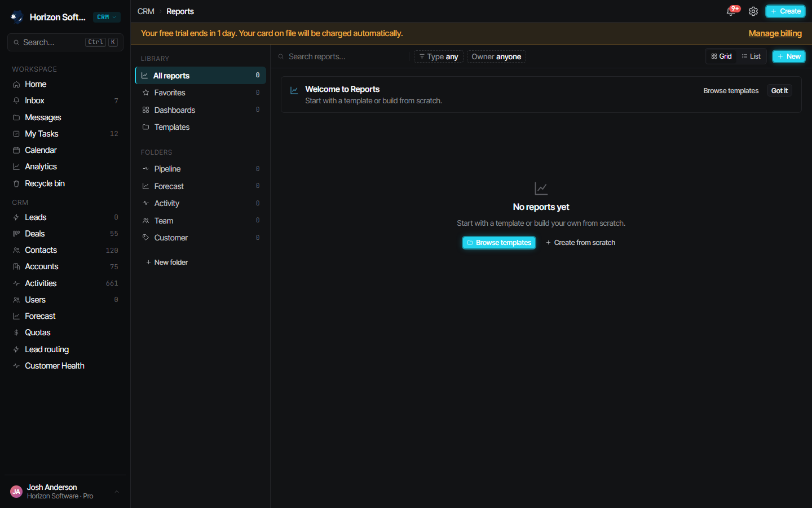Screen dimensions: 812x508
Task: Open the Owner anyone filter dropdown
Action: click(496, 56)
